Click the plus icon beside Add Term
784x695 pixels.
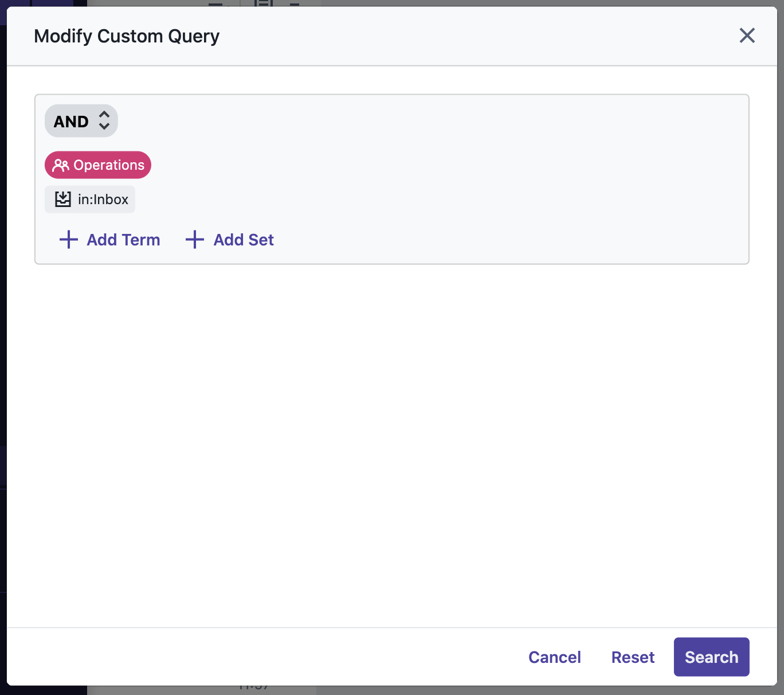point(69,240)
